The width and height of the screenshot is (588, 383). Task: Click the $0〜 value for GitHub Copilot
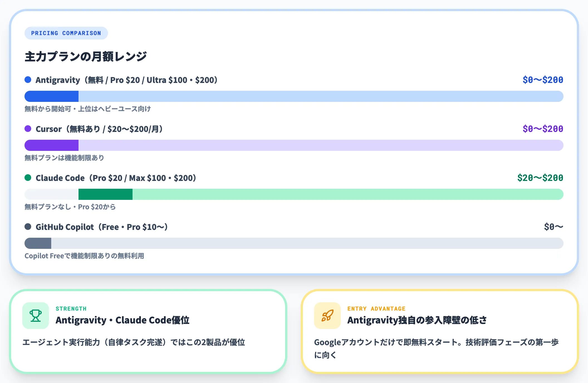(x=554, y=227)
